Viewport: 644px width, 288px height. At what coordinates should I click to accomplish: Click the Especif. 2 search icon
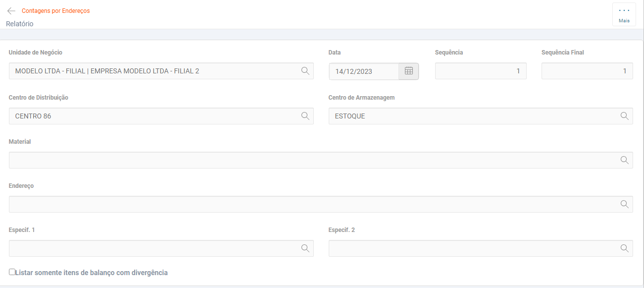pyautogui.click(x=625, y=248)
